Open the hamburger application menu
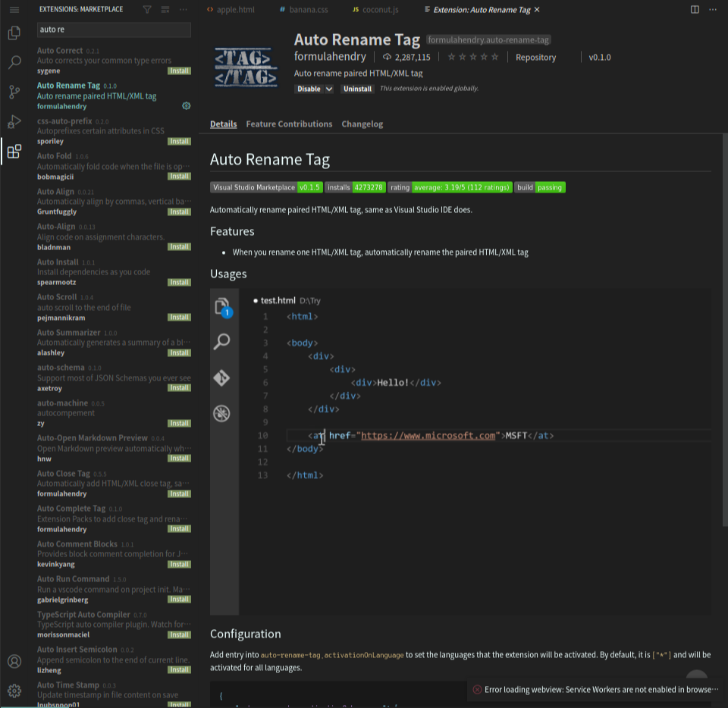This screenshot has width=728, height=708. 14,10
